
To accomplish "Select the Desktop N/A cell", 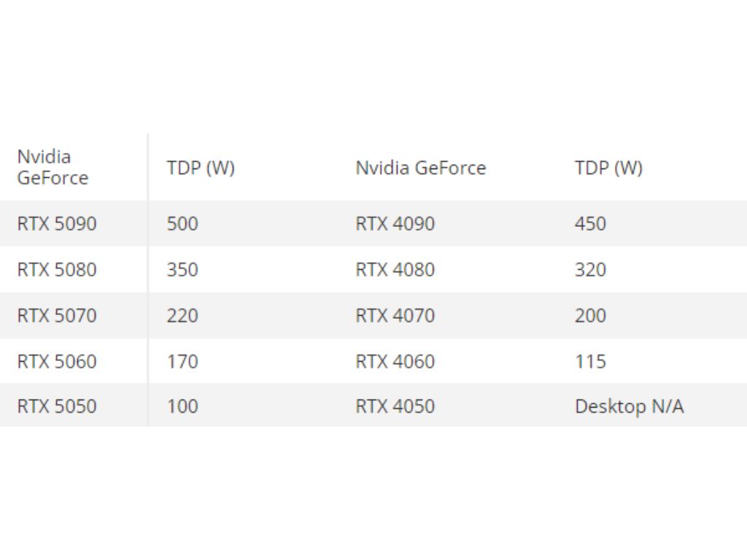I will click(x=630, y=406).
